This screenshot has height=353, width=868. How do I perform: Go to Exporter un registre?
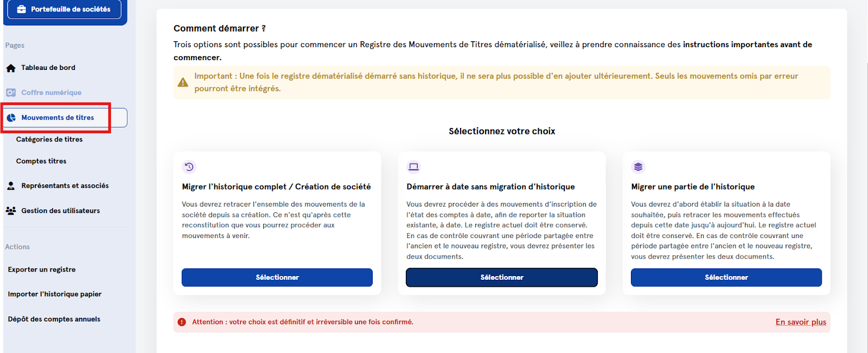tap(42, 269)
